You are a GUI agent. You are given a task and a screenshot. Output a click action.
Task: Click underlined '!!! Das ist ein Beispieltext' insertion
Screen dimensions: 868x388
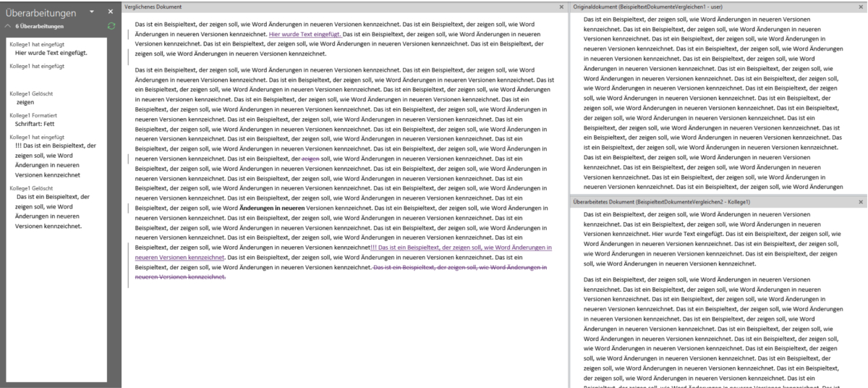[x=460, y=248]
